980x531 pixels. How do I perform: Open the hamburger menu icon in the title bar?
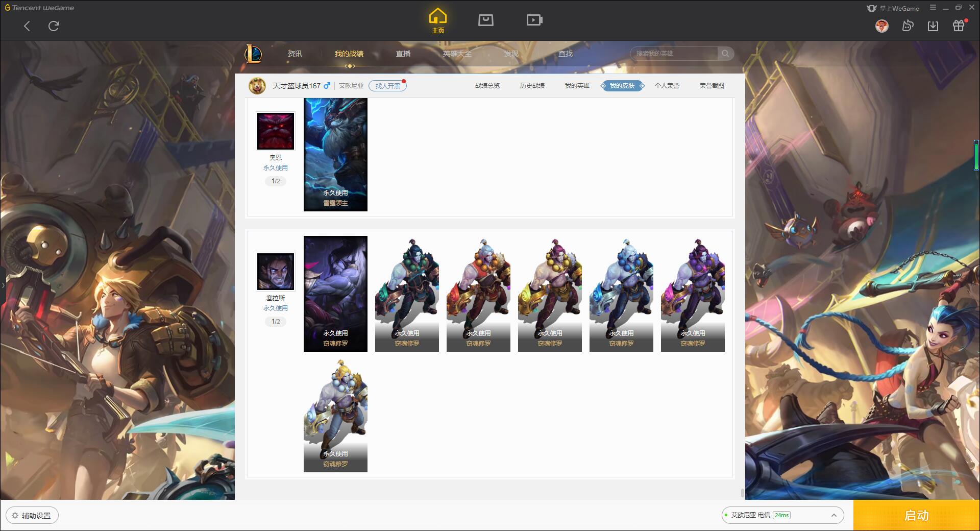pos(933,8)
